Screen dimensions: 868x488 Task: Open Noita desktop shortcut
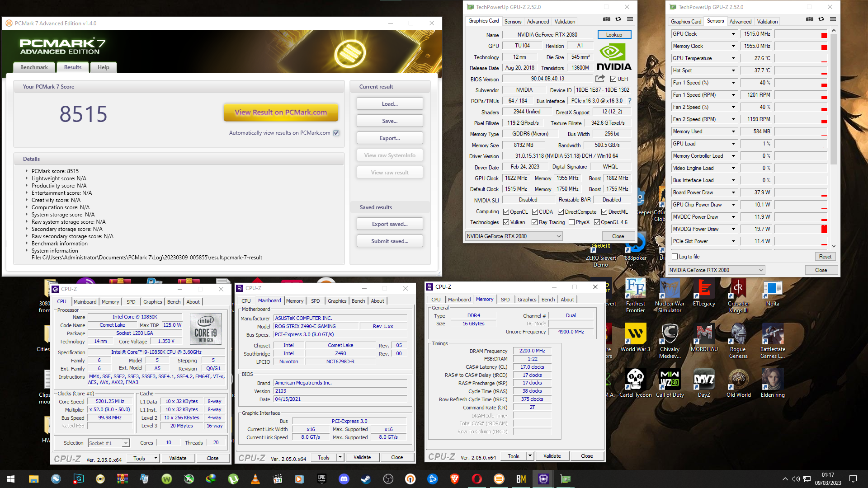pyautogui.click(x=773, y=292)
